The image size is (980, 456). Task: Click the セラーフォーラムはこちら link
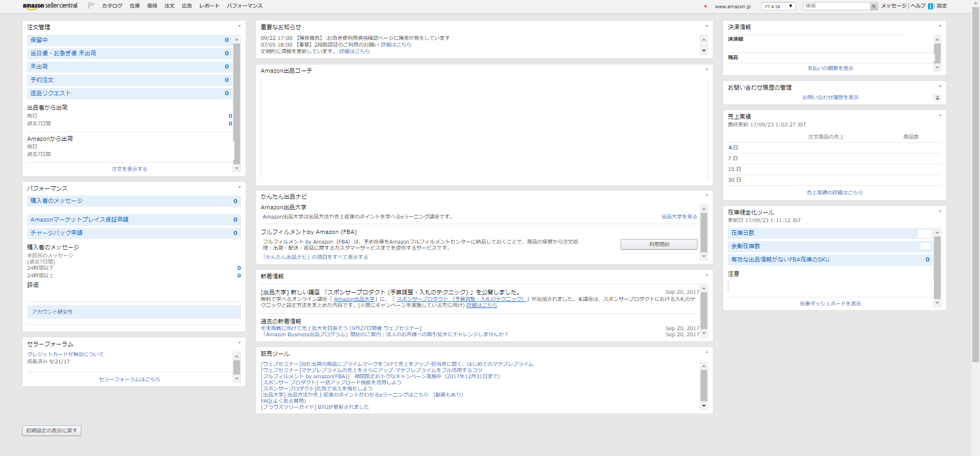(129, 379)
